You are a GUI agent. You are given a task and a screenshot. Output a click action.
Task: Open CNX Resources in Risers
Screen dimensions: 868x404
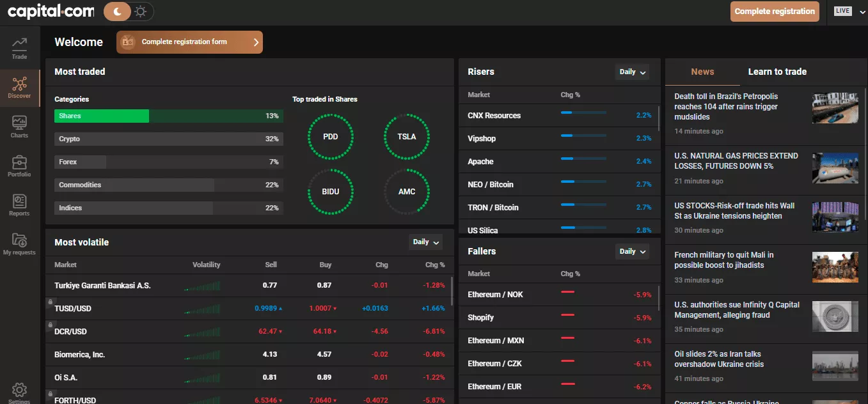point(560,116)
